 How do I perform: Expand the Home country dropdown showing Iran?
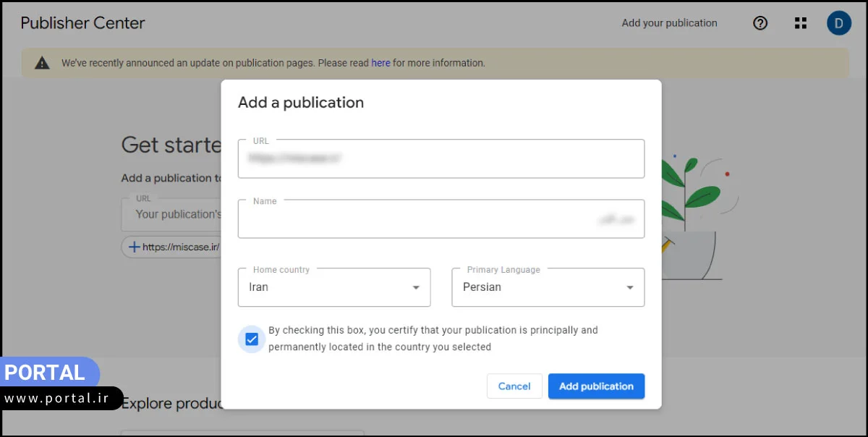pos(334,287)
